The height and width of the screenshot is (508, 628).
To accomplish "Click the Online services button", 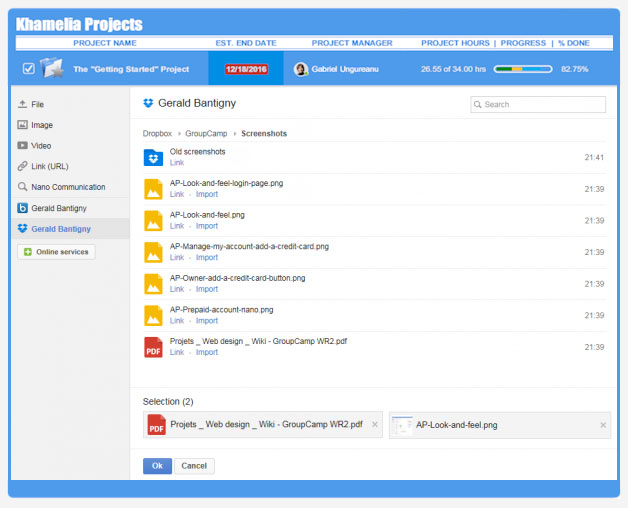I will (x=56, y=252).
